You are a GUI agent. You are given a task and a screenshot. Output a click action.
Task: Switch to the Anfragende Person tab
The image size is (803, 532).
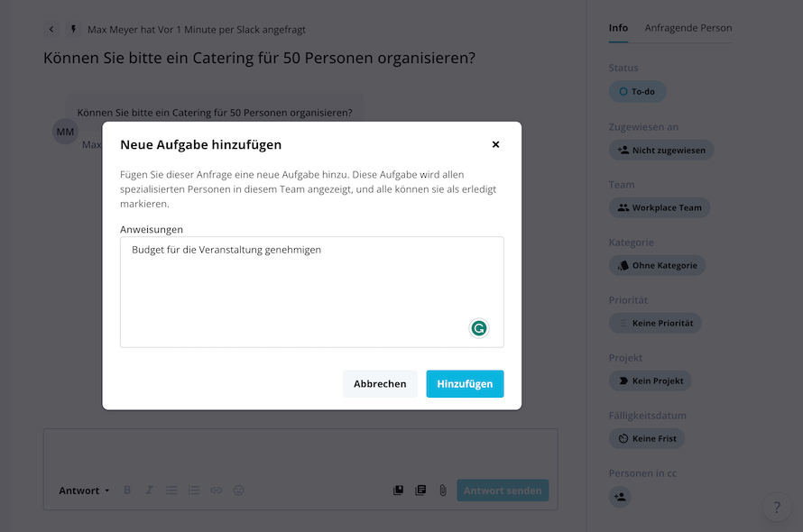(688, 28)
